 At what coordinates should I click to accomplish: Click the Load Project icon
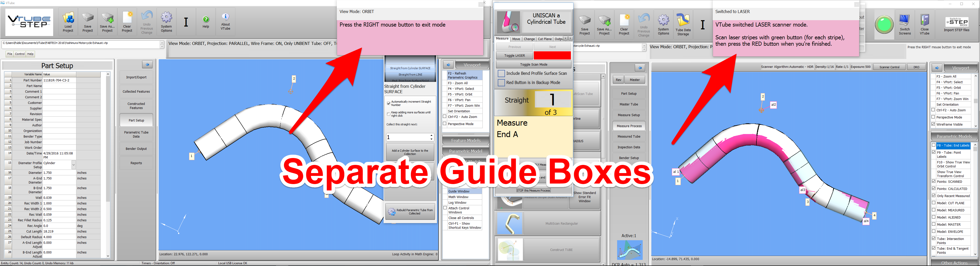(68, 22)
